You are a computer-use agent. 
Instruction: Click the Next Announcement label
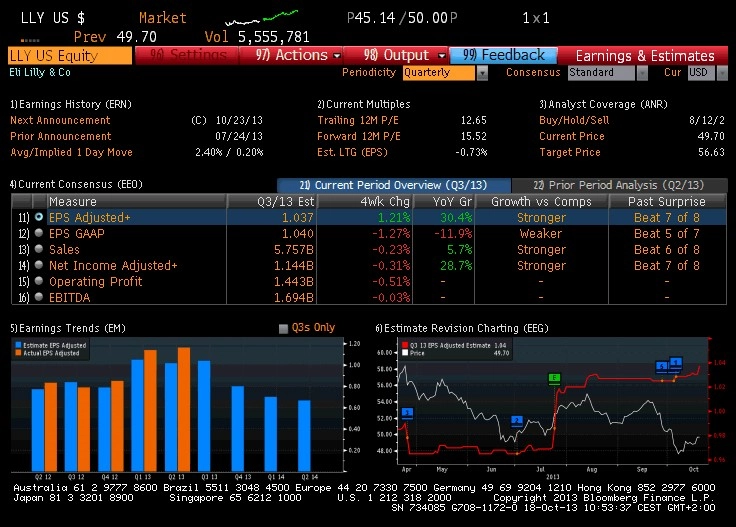click(60, 120)
